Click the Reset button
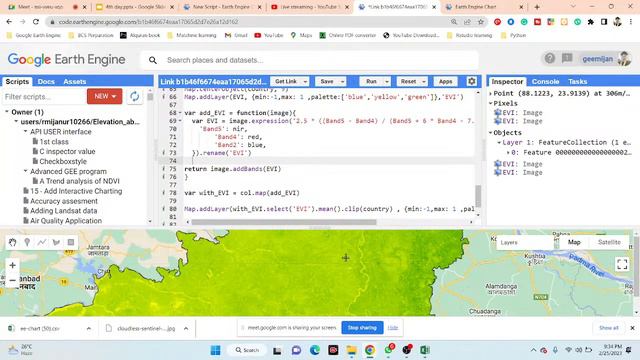The width and height of the screenshot is (640, 360). (408, 82)
